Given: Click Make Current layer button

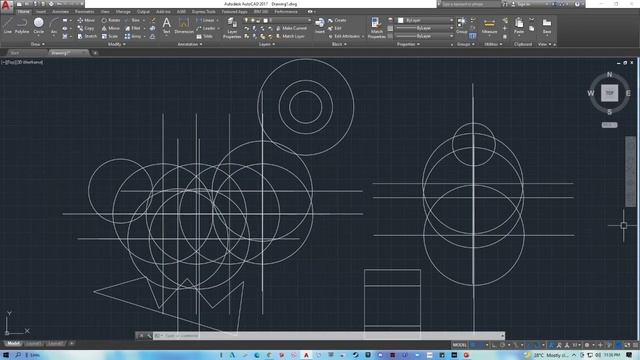Looking at the screenshot, I should (x=291, y=28).
